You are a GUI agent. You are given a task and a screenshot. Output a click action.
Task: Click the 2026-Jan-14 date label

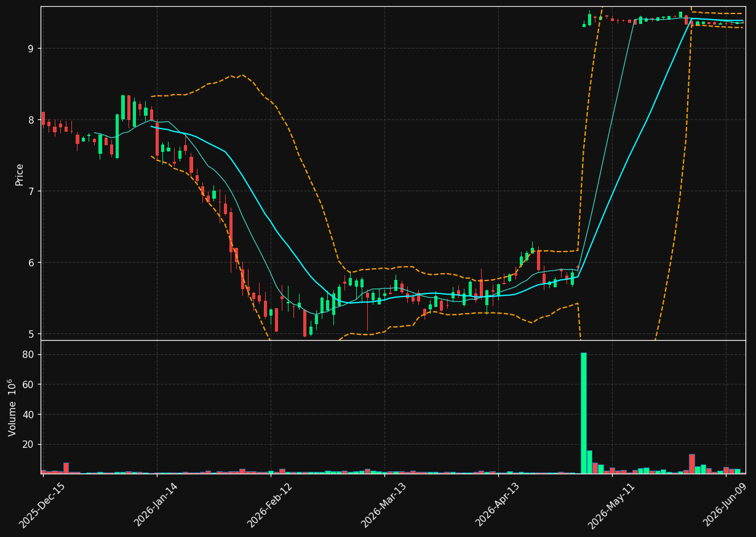tap(156, 505)
